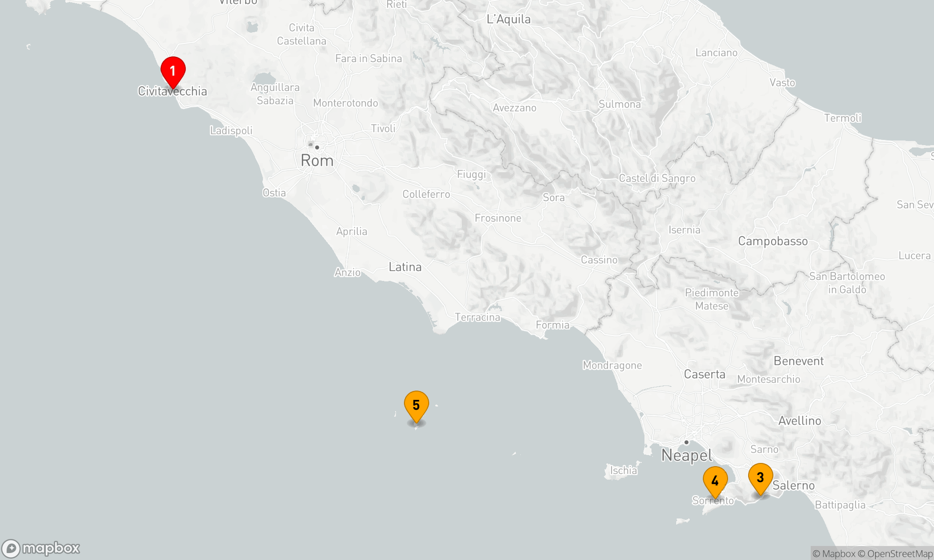Click the orange map marker numbered 5
The height and width of the screenshot is (560, 934).
(416, 406)
